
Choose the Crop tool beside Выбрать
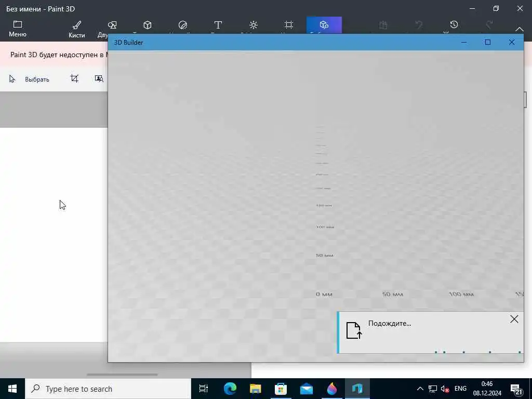coord(74,79)
